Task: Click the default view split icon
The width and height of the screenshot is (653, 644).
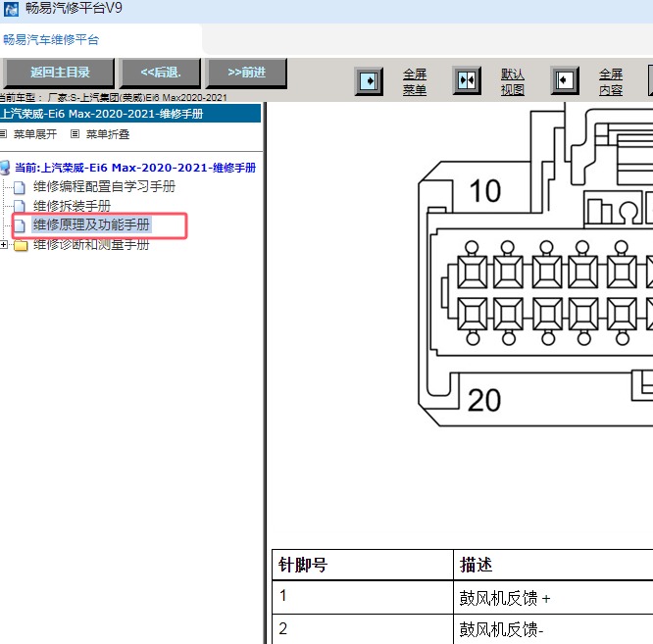Action: pyautogui.click(x=467, y=80)
